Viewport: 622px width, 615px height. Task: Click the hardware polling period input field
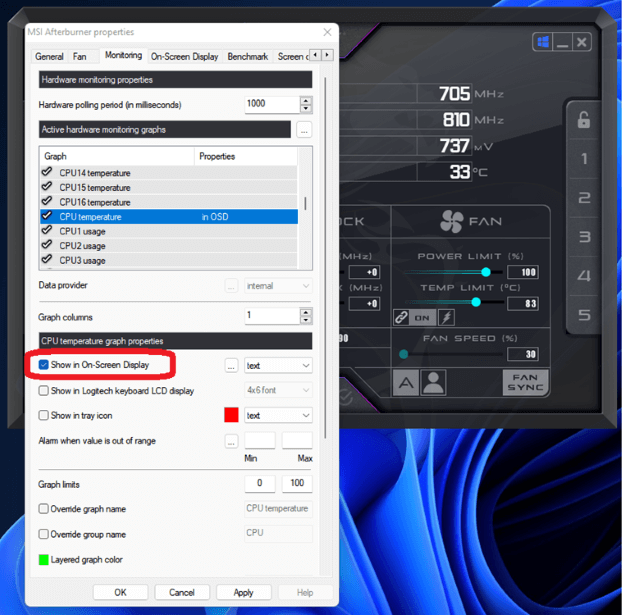click(272, 104)
